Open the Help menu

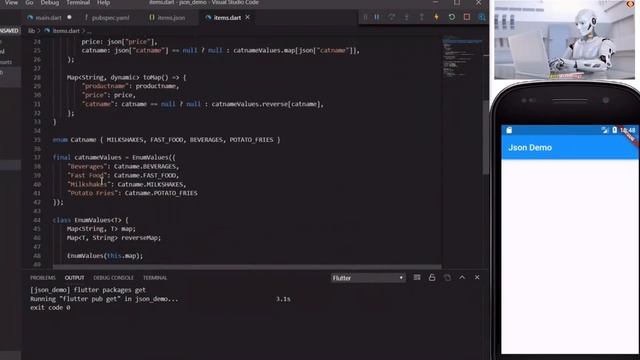tap(104, 2)
